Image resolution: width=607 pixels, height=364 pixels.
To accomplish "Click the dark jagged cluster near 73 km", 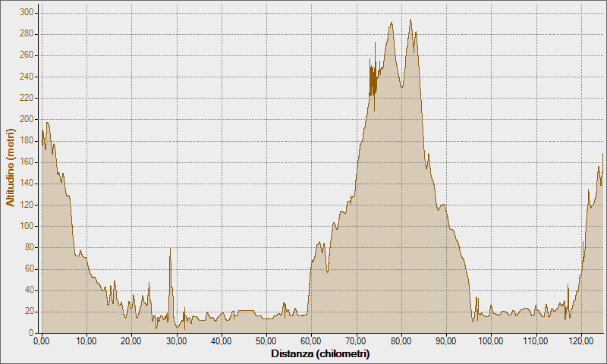I will tap(373, 82).
